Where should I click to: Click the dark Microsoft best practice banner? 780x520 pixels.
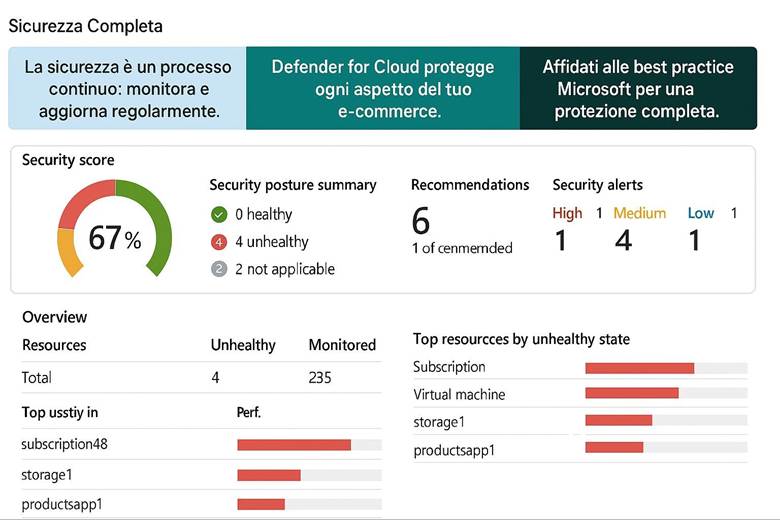coord(638,89)
